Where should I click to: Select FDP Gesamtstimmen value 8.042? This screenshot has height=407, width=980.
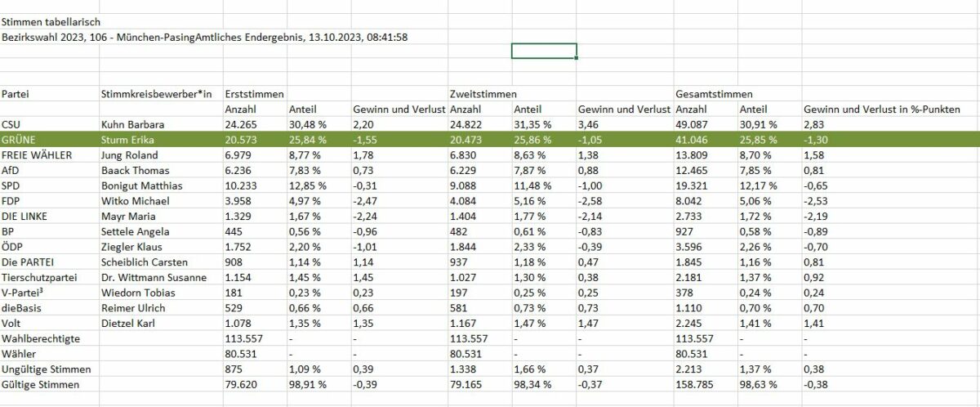coord(689,200)
